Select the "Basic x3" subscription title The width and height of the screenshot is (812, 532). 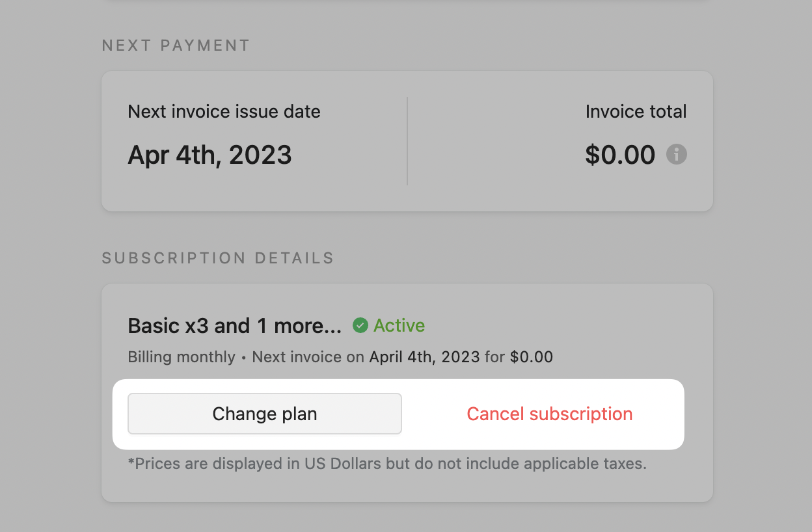pos(169,325)
